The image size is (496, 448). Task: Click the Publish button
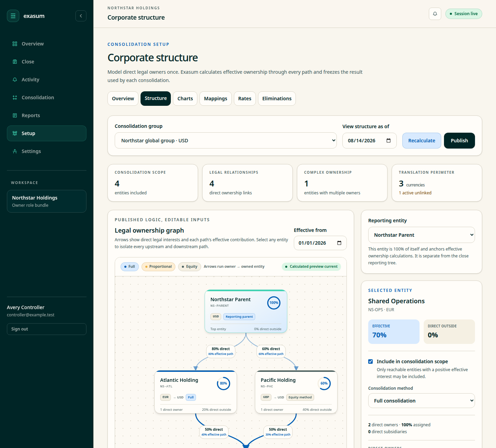tap(459, 141)
